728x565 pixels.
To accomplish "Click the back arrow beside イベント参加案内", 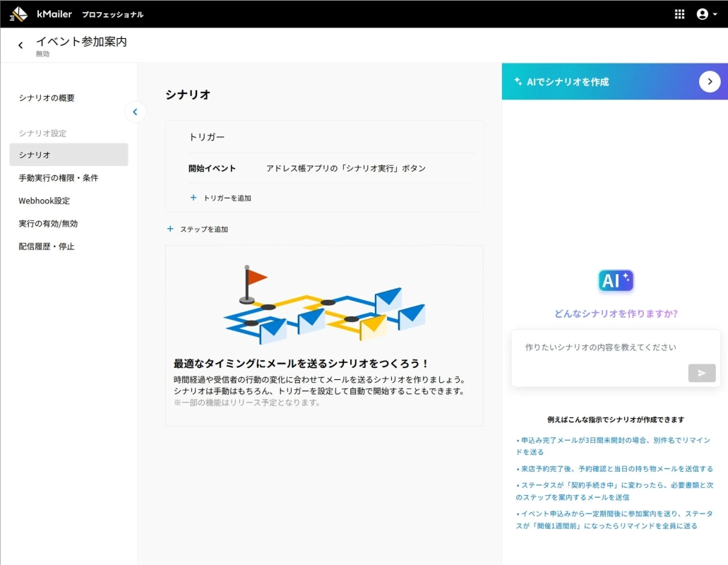I will [20, 44].
